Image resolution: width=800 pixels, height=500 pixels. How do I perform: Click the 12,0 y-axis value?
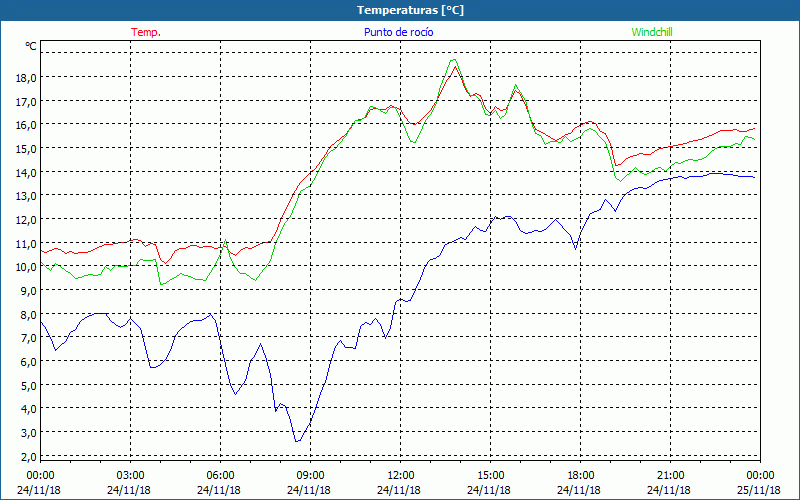(x=27, y=219)
